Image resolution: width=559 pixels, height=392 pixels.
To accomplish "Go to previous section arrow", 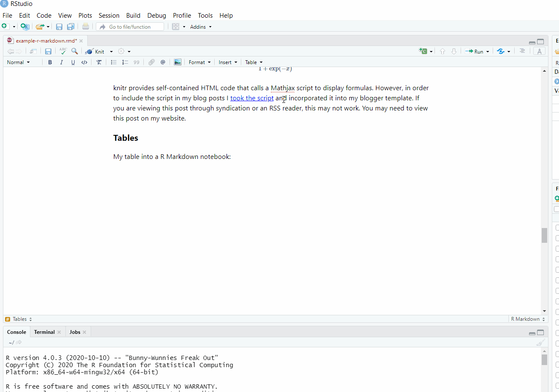I will [x=443, y=51].
